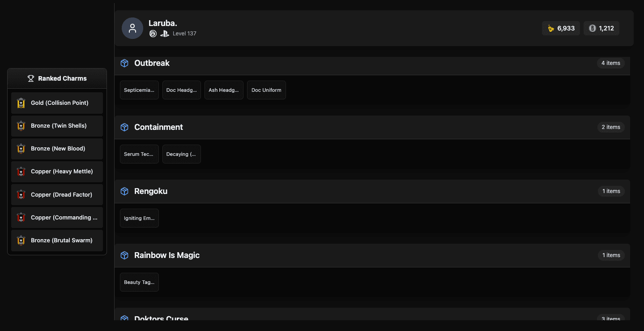Open the Septicemia item tile
The height and width of the screenshot is (331, 644).
click(x=139, y=90)
